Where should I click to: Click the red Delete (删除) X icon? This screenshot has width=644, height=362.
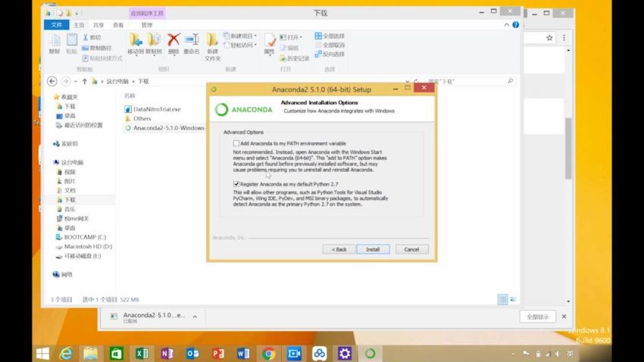pyautogui.click(x=174, y=40)
